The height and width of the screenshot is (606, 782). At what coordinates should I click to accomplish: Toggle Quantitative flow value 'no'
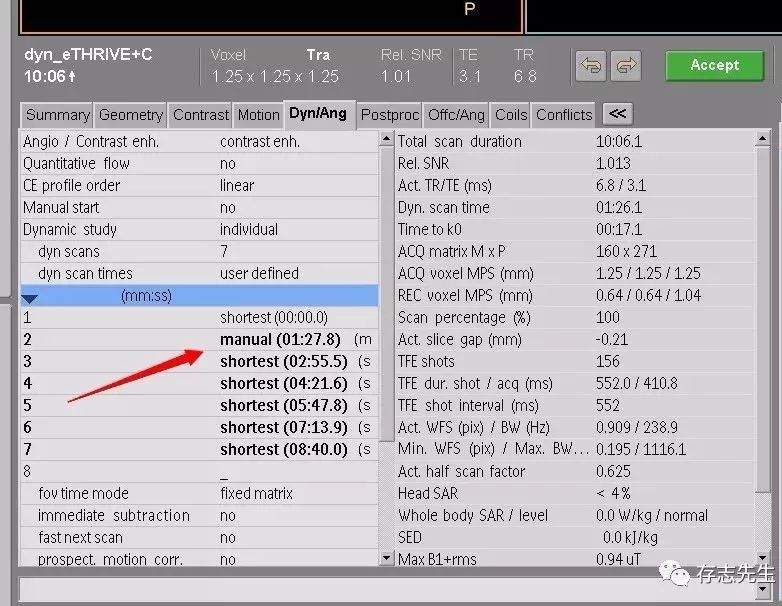point(228,163)
